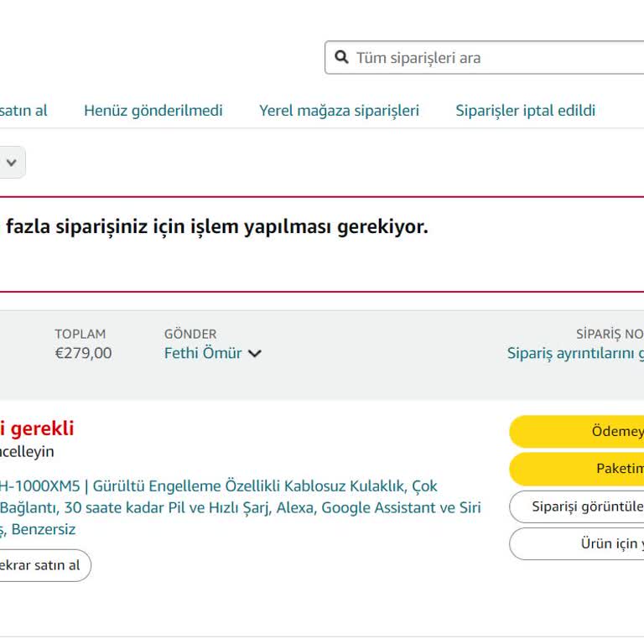
Task: Click the '€279,00' total amount text
Action: [x=83, y=353]
